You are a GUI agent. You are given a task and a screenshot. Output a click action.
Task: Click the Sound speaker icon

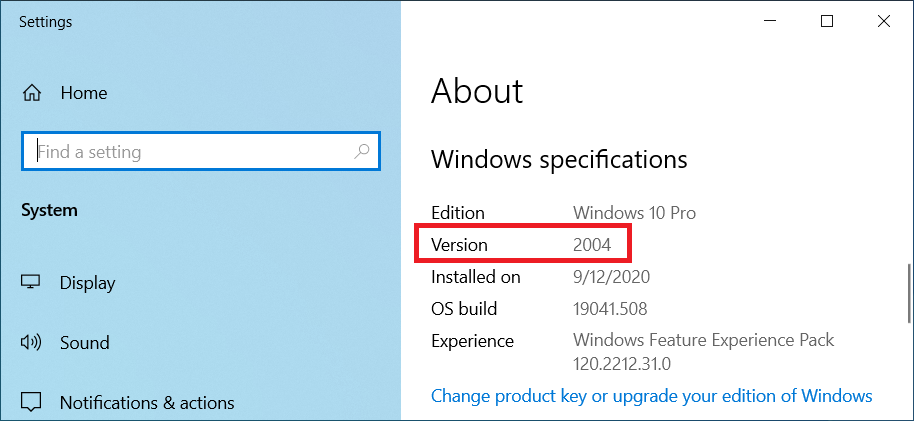(30, 342)
